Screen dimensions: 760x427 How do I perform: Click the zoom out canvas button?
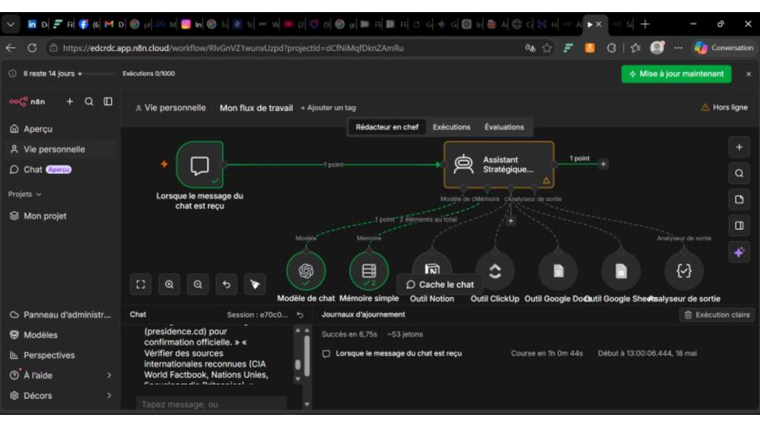point(198,285)
